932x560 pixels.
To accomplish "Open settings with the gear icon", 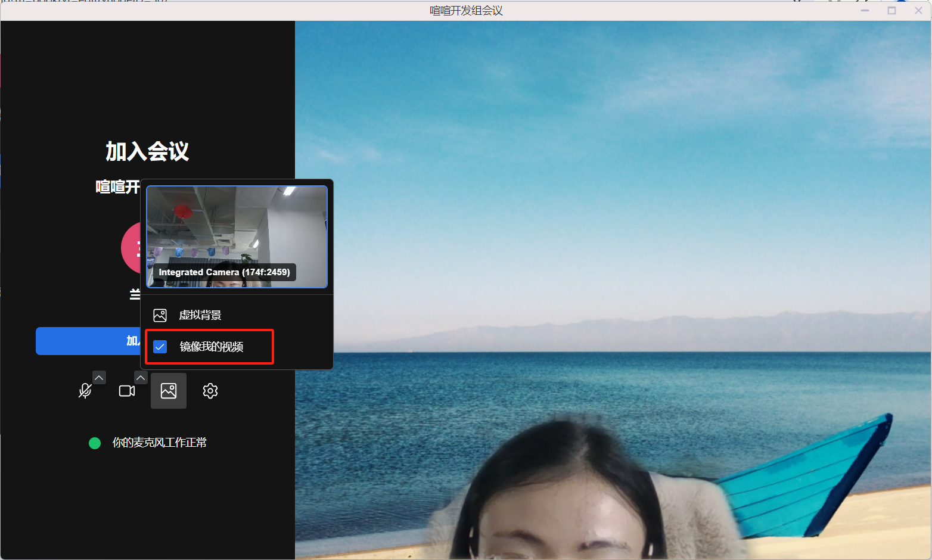I will coord(210,391).
